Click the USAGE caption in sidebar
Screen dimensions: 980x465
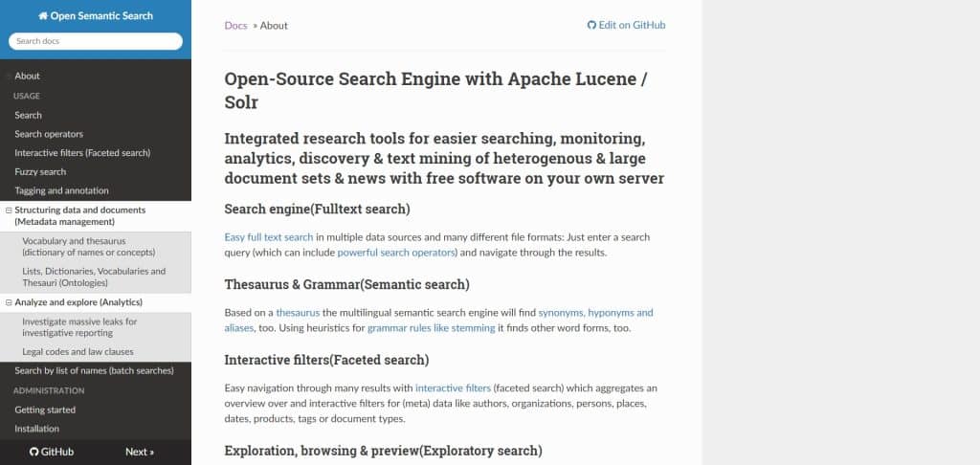pyautogui.click(x=26, y=97)
